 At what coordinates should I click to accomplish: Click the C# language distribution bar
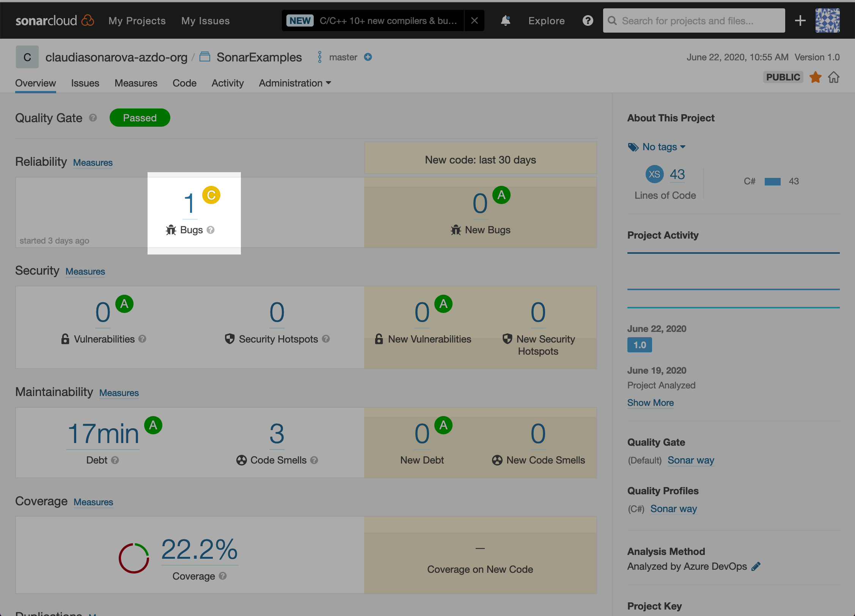[772, 181]
